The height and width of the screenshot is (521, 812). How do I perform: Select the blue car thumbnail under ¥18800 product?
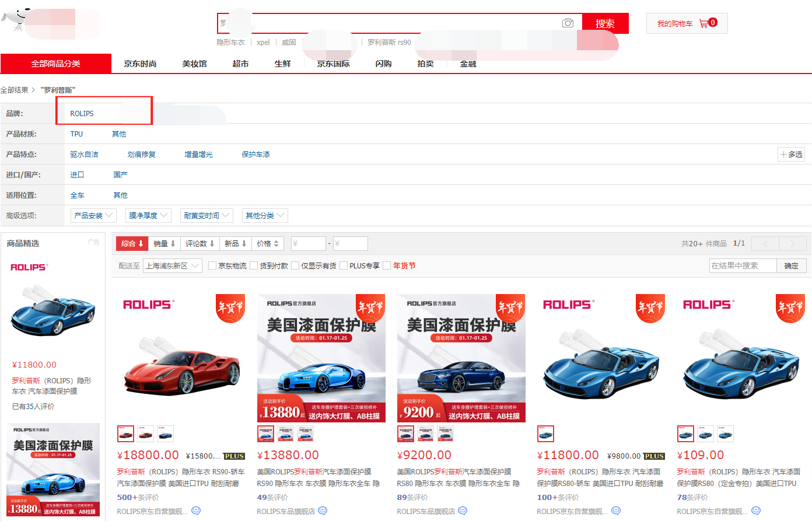pyautogui.click(x=165, y=434)
